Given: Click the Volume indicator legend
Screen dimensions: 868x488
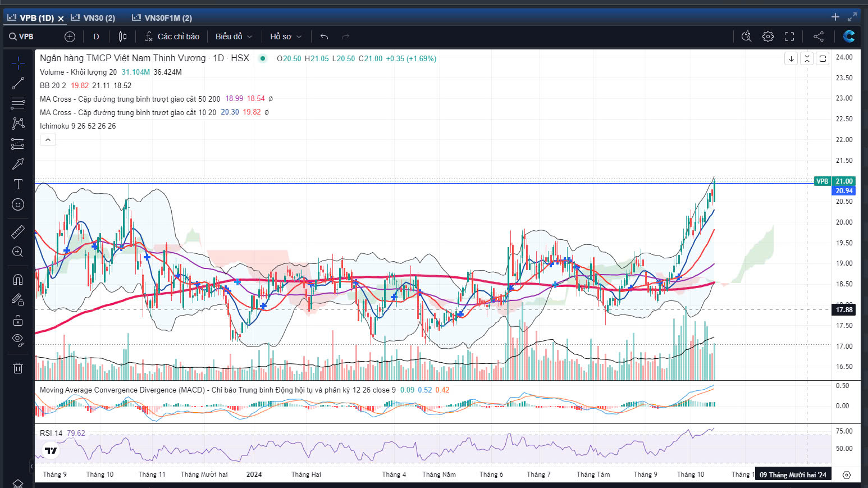Looking at the screenshot, I should (78, 72).
